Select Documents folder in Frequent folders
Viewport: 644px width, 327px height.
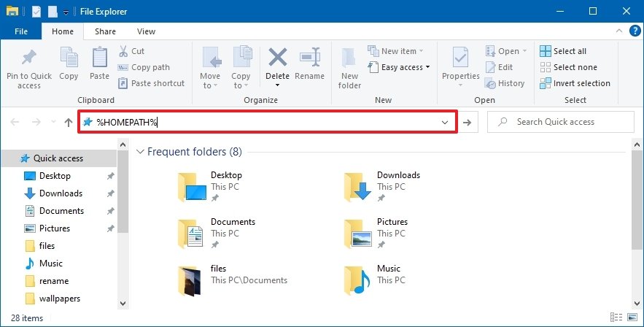tap(217, 234)
